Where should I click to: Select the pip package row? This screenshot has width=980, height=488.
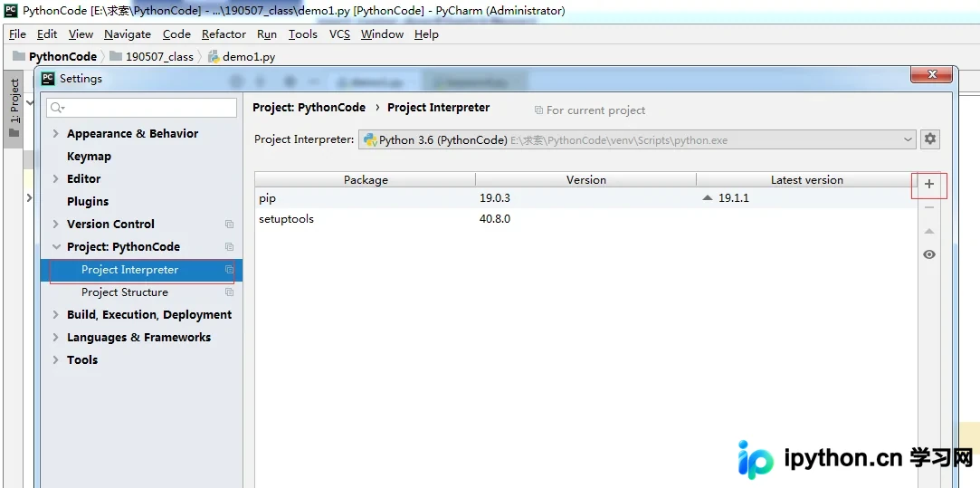tap(586, 198)
